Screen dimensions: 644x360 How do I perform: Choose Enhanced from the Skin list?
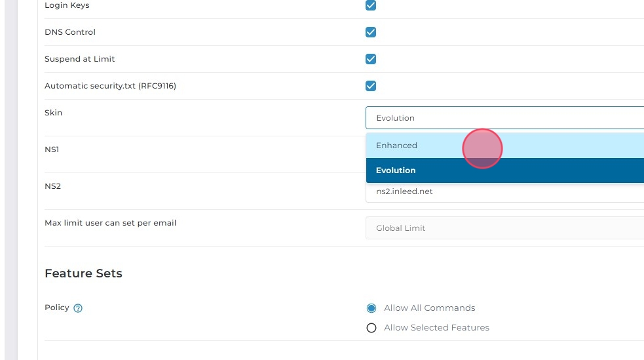[x=397, y=146]
